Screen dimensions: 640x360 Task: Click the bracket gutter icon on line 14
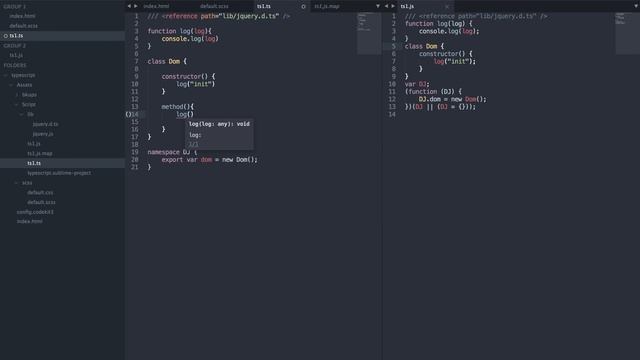128,115
